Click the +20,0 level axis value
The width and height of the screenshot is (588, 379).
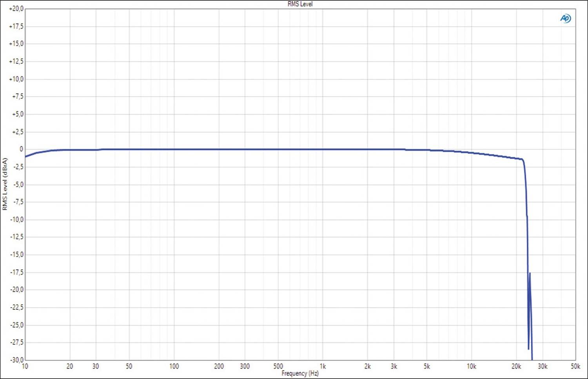point(16,8)
